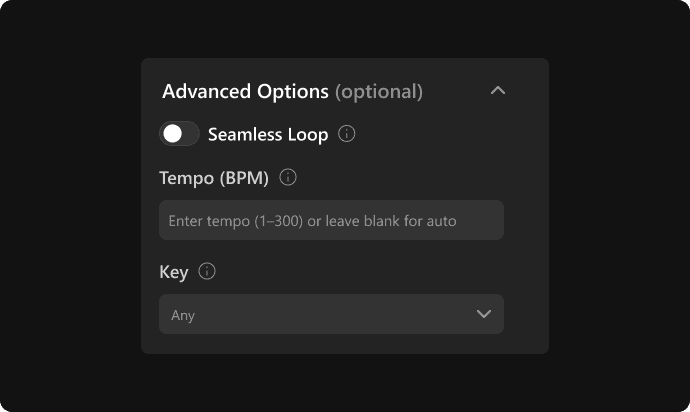Focus the tempo input field

331,220
